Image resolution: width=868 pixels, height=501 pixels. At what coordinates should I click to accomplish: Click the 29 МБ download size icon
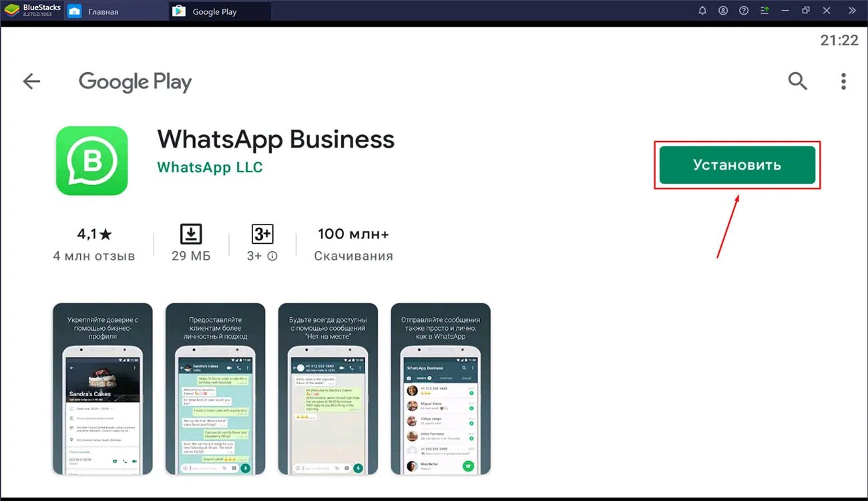[x=191, y=234]
